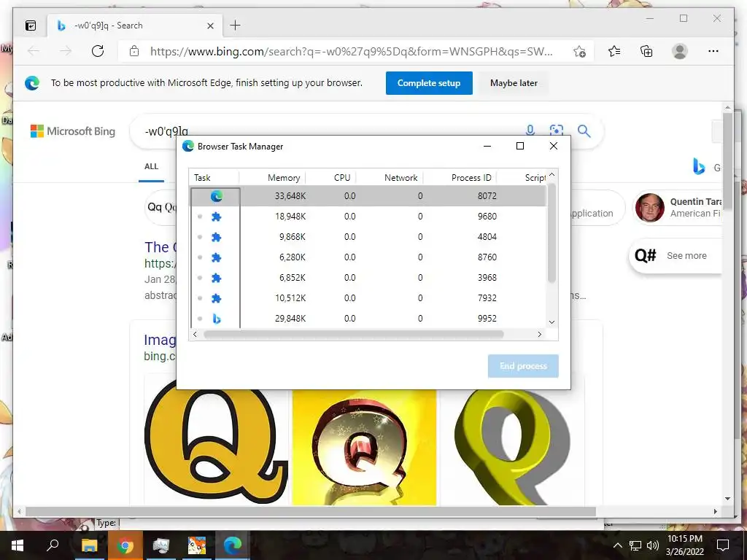Open the gold starry Q image
This screenshot has width=747, height=560.
(364, 447)
